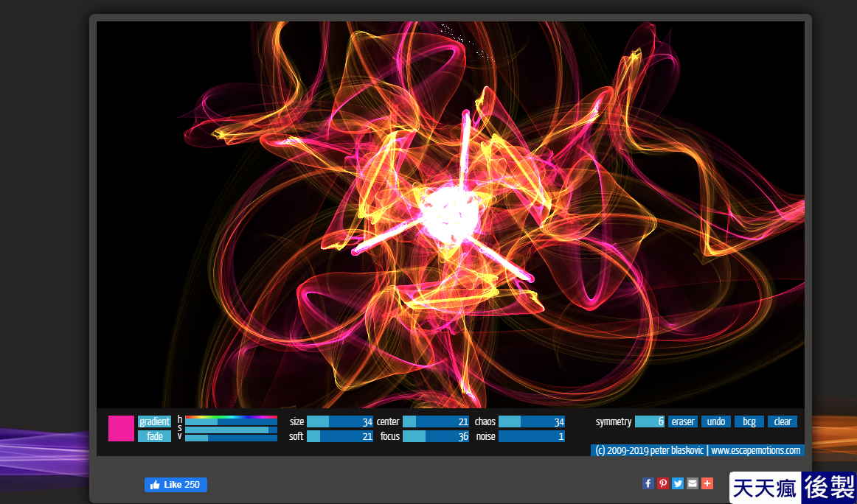Open more sharing options plus icon
This screenshot has width=857, height=504.
click(x=707, y=483)
